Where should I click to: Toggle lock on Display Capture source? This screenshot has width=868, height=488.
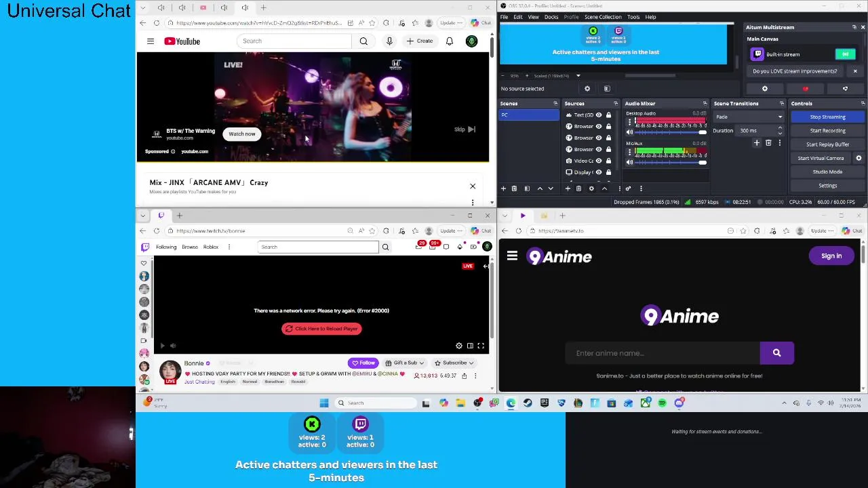[x=608, y=172]
